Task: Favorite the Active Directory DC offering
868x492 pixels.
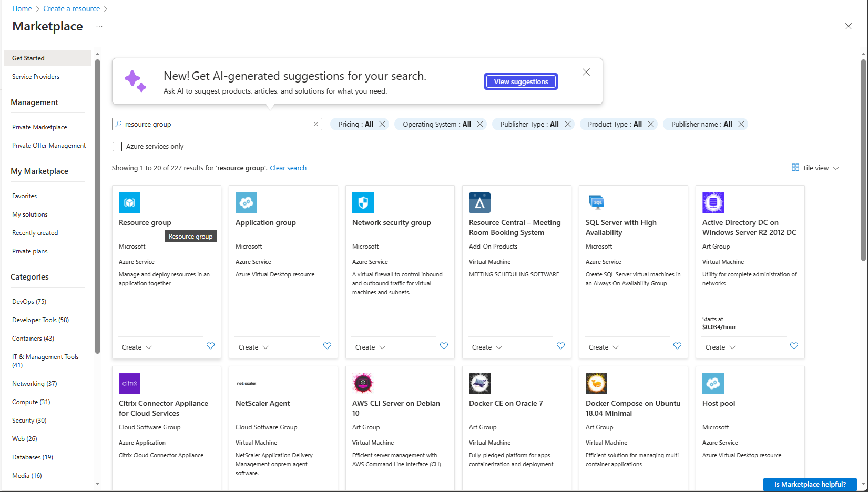Action: (794, 346)
